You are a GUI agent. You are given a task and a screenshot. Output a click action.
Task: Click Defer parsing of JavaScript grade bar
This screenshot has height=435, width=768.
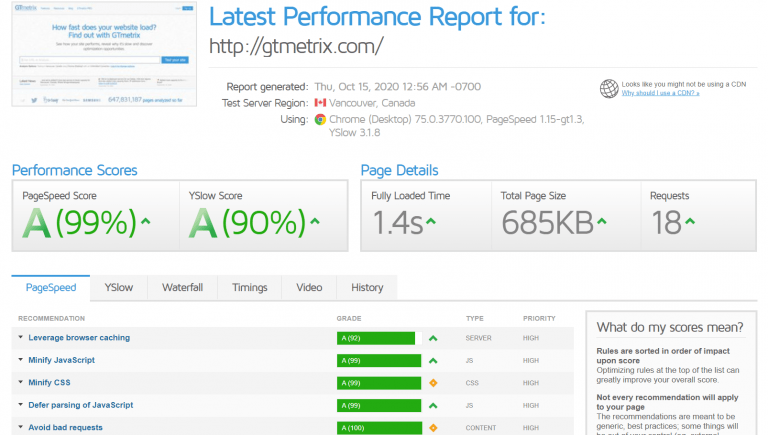click(x=379, y=406)
